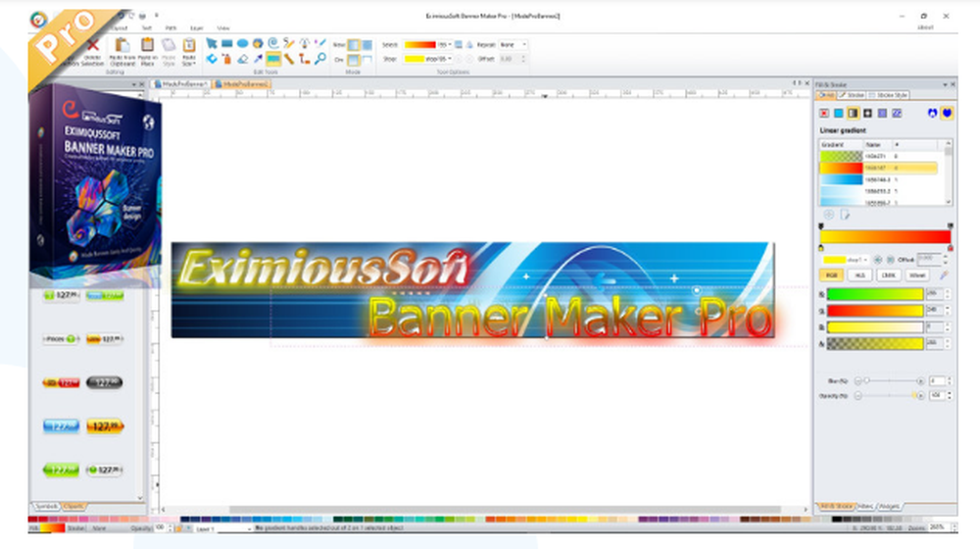Choose the Ellipse tool
The height and width of the screenshot is (549, 980).
[242, 43]
